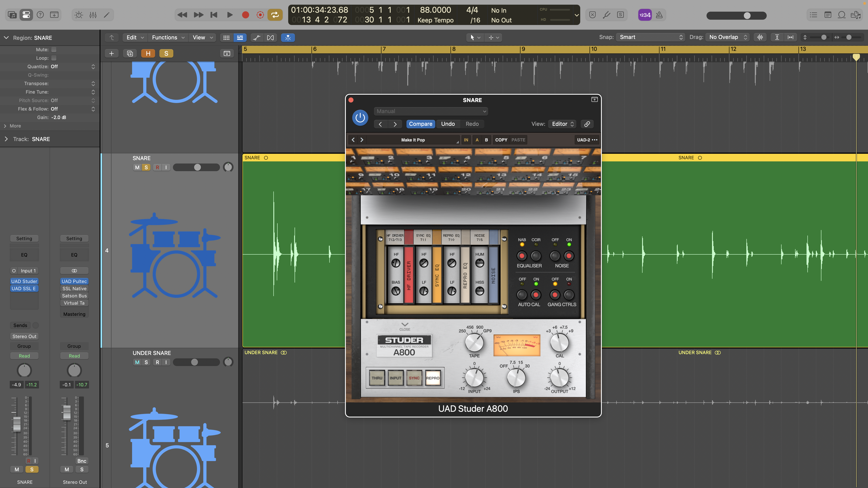The height and width of the screenshot is (488, 868).
Task: Toggle the Inspector button
Action: pyautogui.click(x=26, y=15)
